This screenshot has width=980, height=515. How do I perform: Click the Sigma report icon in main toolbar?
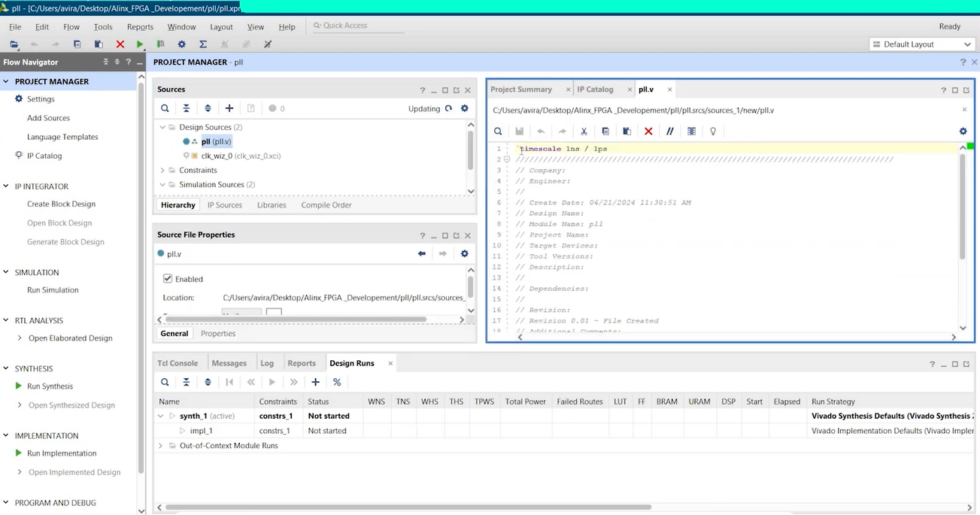tap(203, 44)
